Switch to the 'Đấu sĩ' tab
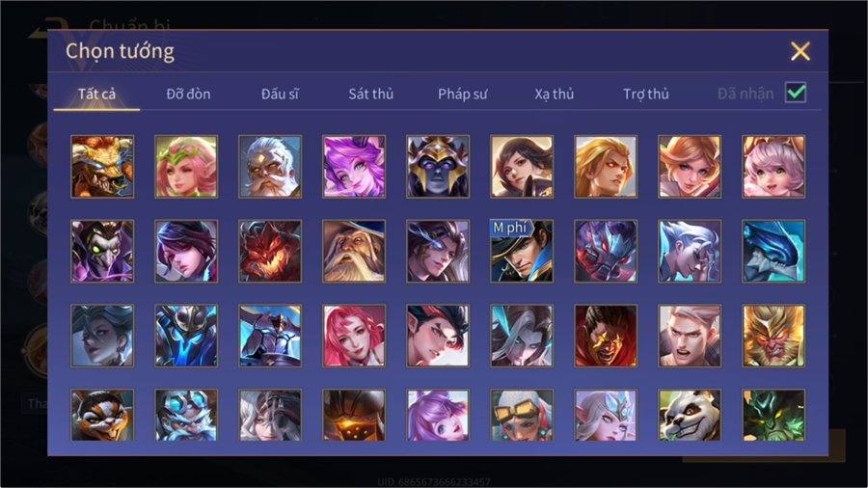868x488 pixels. pyautogui.click(x=280, y=95)
